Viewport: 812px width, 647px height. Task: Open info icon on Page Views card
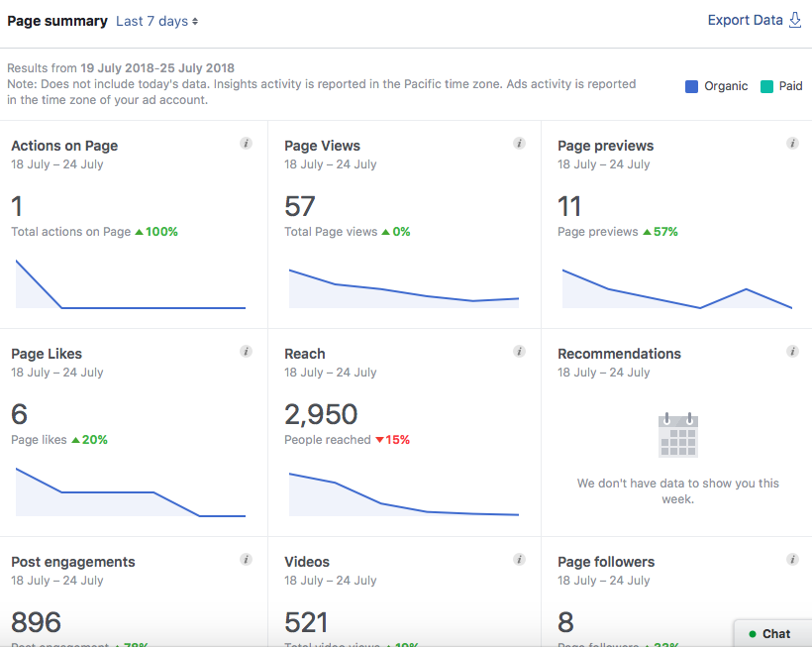tap(520, 144)
